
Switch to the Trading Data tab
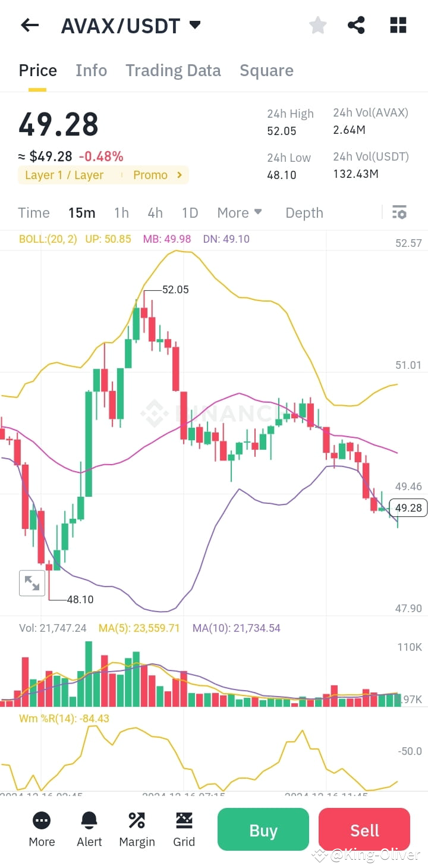coord(173,70)
